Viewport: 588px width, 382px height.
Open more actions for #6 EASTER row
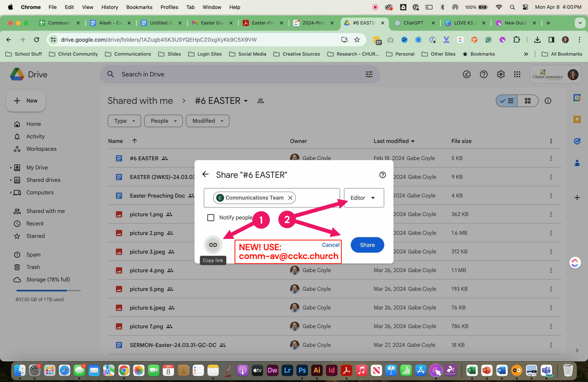click(551, 158)
